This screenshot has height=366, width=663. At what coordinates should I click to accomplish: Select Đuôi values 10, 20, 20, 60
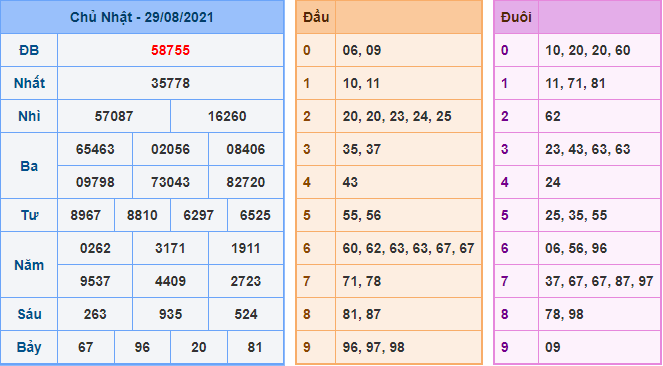(x=588, y=51)
